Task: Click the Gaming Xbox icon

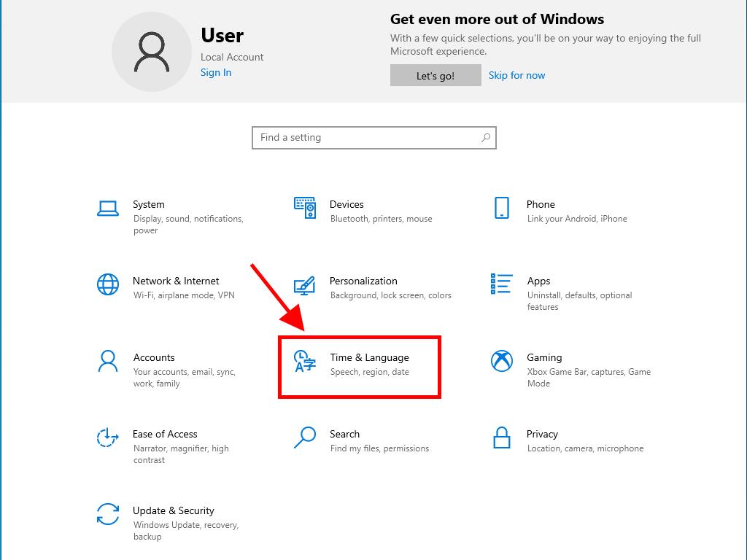Action: tap(502, 361)
